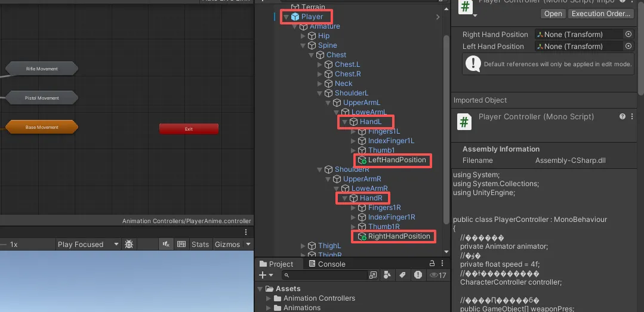This screenshot has width=644, height=312.
Task: Collapse the ShoulderL bone
Action: (x=320, y=93)
